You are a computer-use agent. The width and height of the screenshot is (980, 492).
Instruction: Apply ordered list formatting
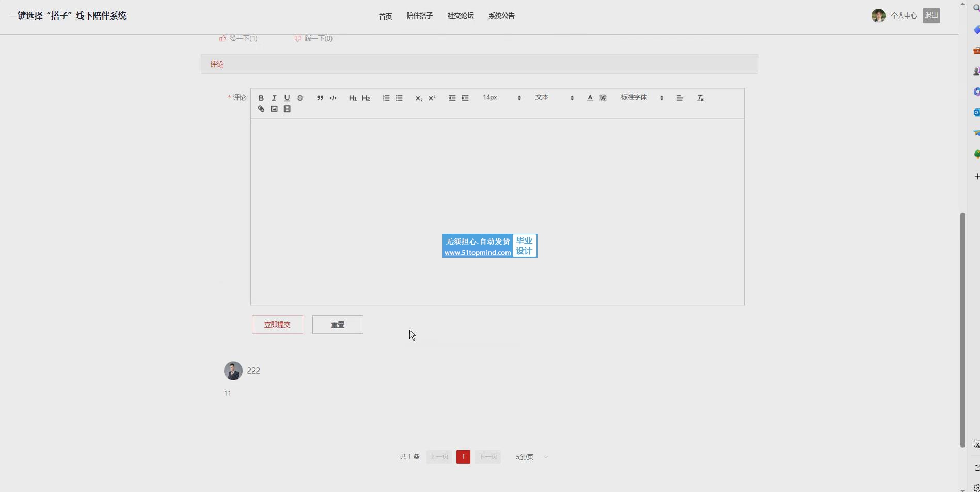[386, 98]
